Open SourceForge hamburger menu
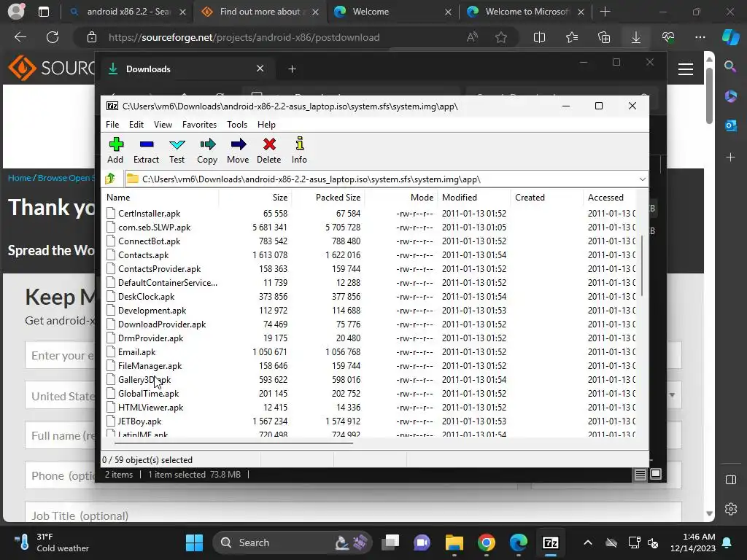747x560 pixels. tap(686, 69)
